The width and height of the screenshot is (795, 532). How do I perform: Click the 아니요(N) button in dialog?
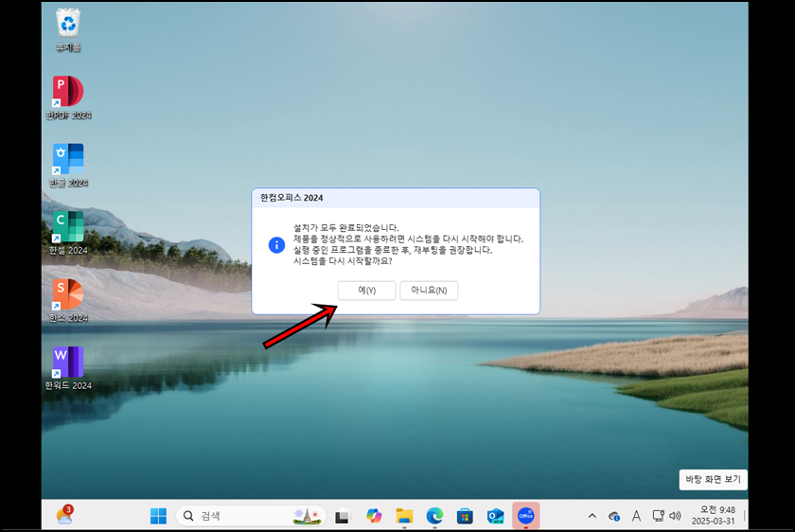click(429, 290)
